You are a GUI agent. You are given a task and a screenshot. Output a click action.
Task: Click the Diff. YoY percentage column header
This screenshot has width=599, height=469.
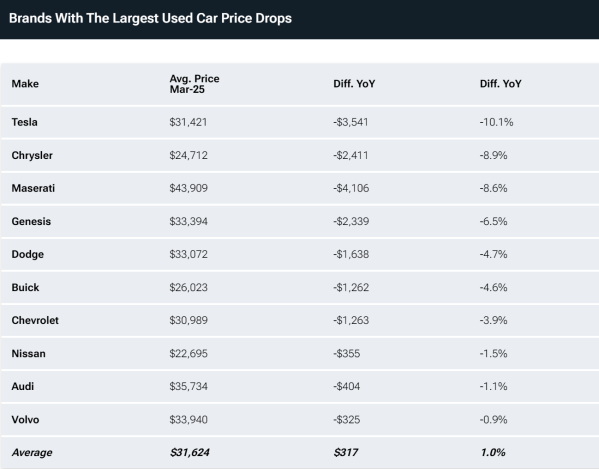(500, 84)
